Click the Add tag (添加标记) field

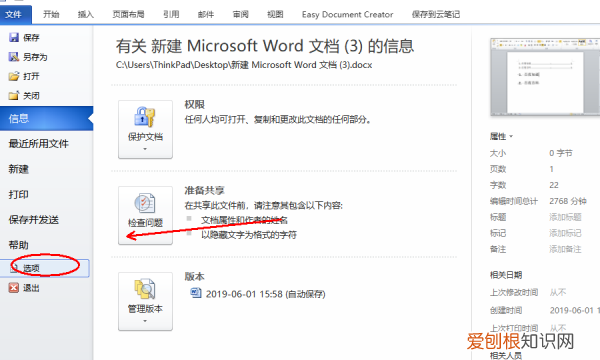pyautogui.click(x=565, y=233)
